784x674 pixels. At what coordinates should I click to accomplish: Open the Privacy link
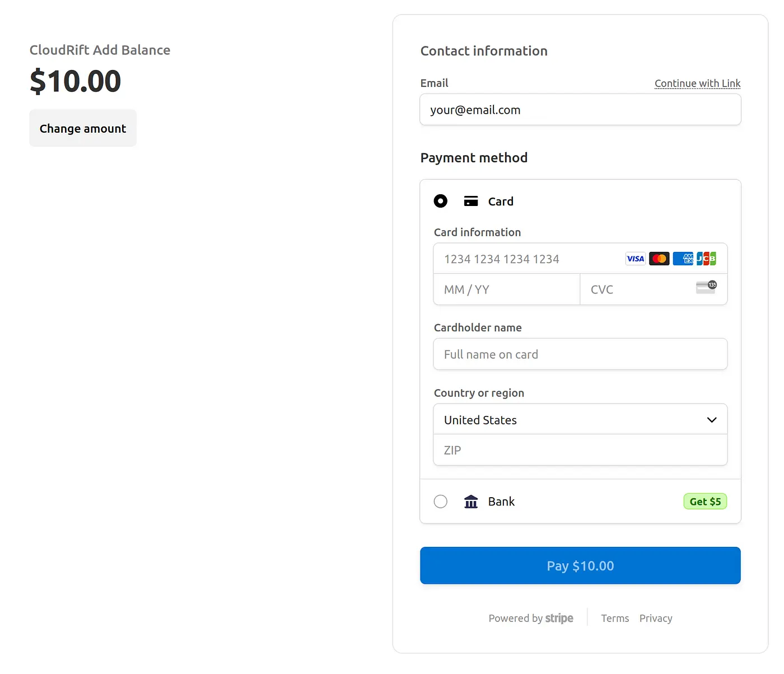[656, 618]
